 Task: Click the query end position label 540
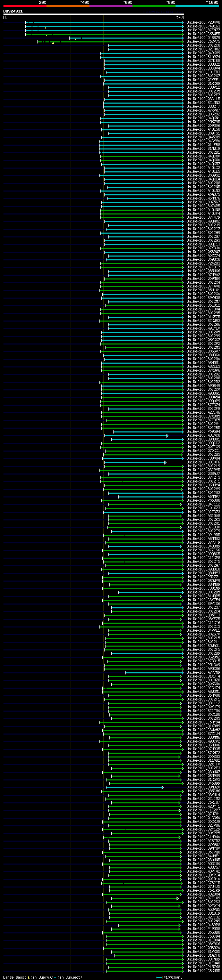pyautogui.click(x=179, y=17)
